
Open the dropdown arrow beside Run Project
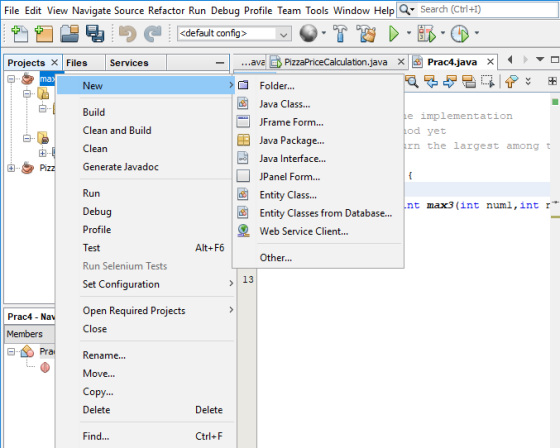tap(409, 33)
